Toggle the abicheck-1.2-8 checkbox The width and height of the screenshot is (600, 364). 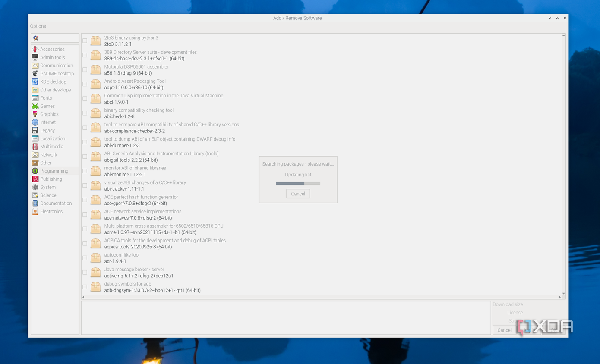point(85,113)
